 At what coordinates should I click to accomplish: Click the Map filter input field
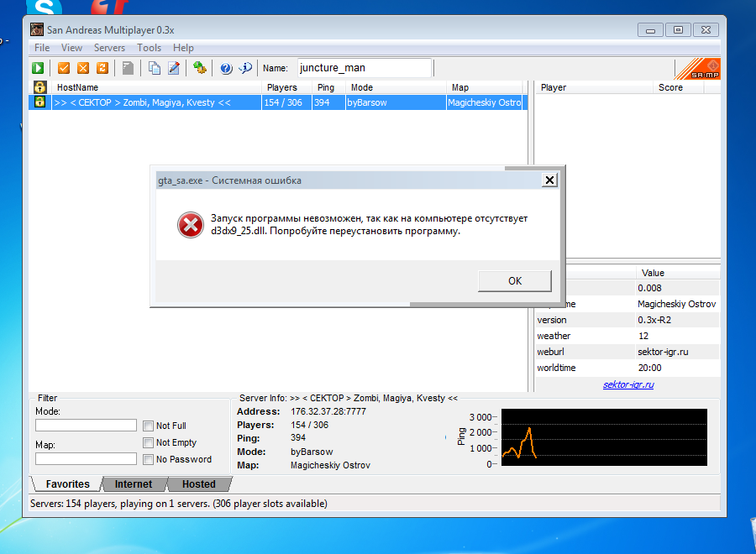click(x=86, y=458)
